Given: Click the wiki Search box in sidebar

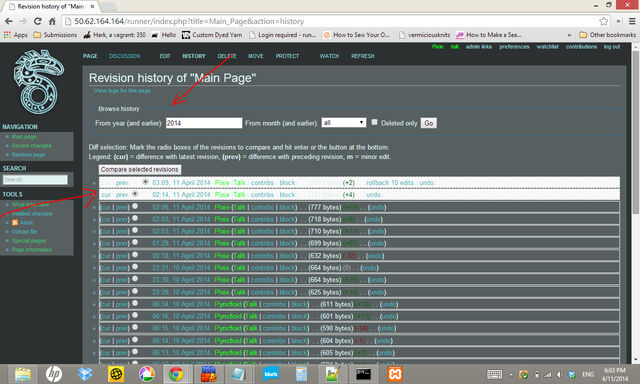Looking at the screenshot, I should [35, 180].
